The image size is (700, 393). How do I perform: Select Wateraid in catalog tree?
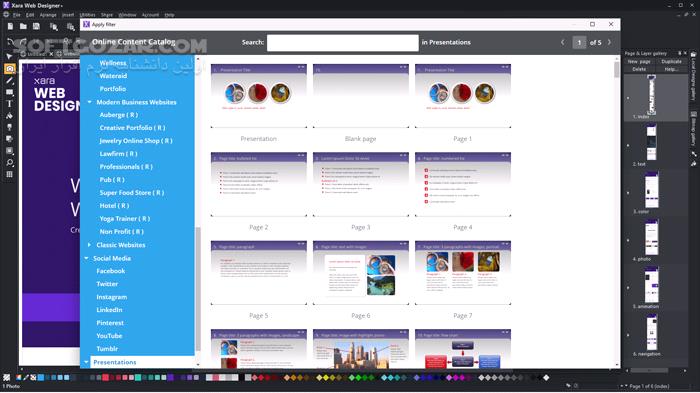[x=113, y=76]
